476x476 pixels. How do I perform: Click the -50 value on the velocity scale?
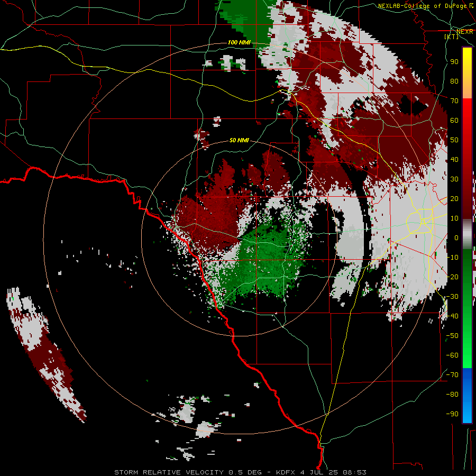[452, 336]
